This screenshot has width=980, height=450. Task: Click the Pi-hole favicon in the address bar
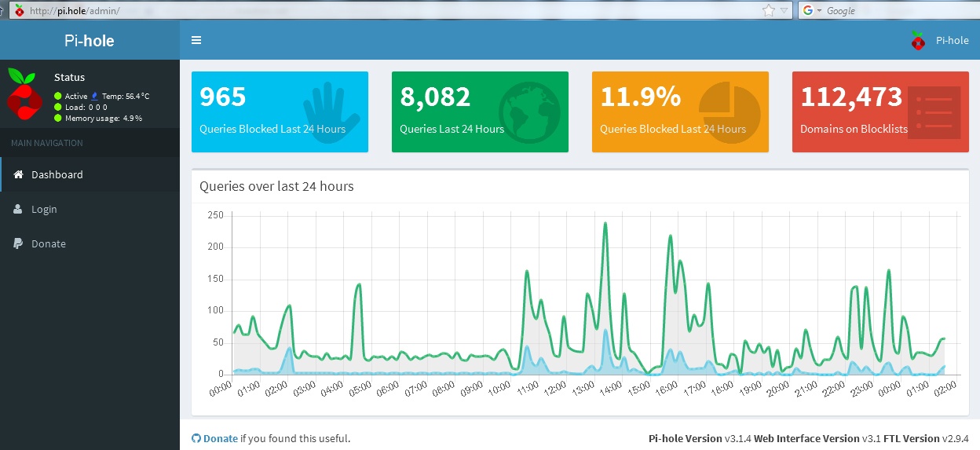[x=18, y=10]
